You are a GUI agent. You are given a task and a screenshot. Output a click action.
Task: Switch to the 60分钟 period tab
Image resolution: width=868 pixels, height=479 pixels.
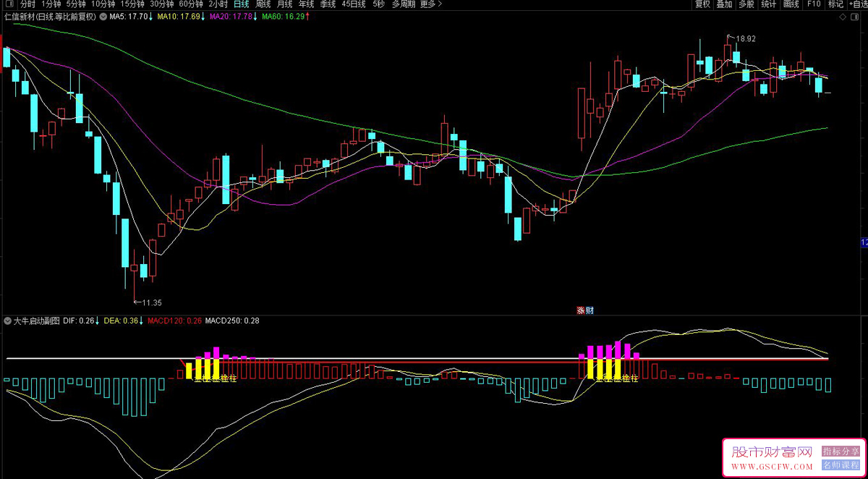(191, 4)
